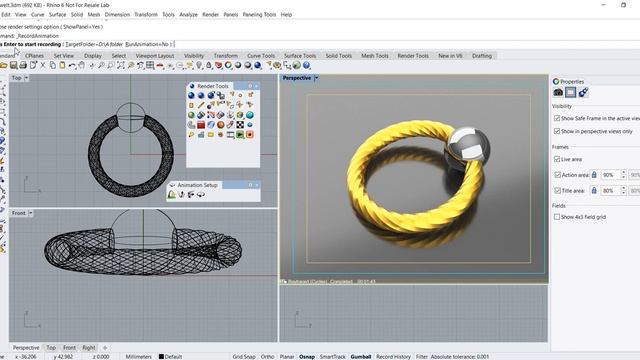Click Record History in status bar

pyautogui.click(x=393, y=356)
